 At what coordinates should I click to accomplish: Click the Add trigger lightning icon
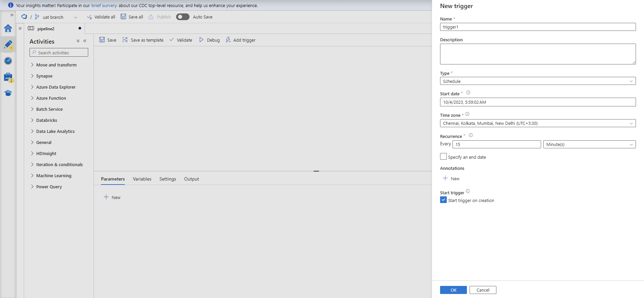228,40
